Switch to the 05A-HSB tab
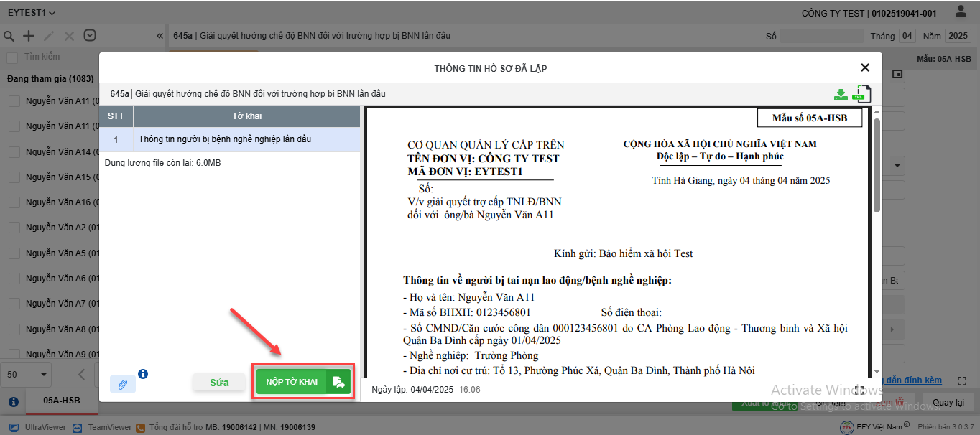The height and width of the screenshot is (435, 980). tap(62, 401)
